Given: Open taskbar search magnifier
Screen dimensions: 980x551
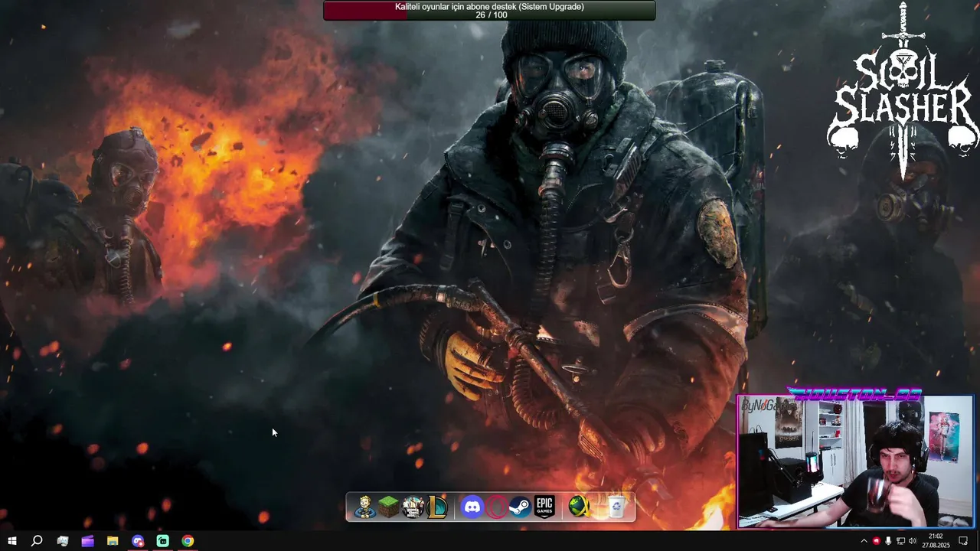Looking at the screenshot, I should point(37,541).
